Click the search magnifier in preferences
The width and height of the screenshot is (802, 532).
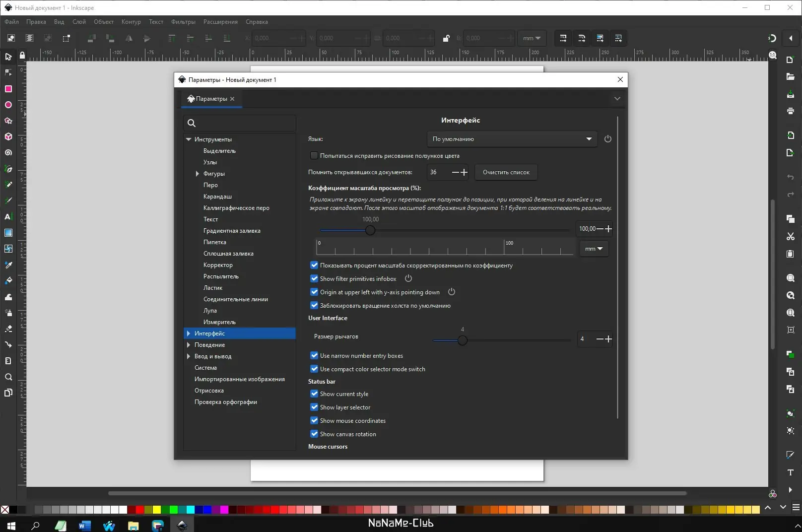click(192, 123)
